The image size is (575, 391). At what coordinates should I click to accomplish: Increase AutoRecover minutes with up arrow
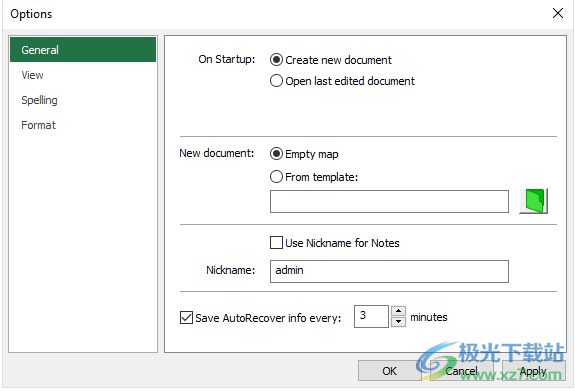(x=398, y=311)
